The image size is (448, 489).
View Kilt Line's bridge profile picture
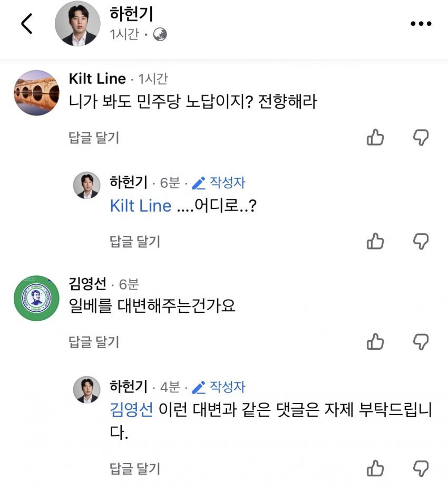coord(36,93)
